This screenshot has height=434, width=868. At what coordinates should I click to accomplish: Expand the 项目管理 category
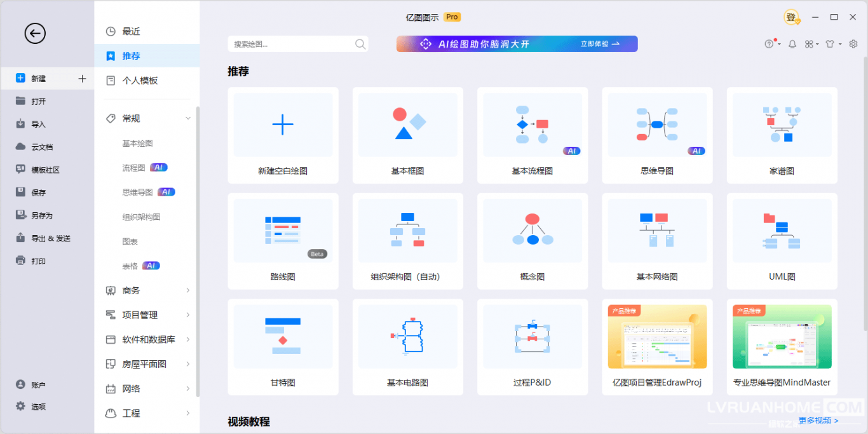(187, 315)
